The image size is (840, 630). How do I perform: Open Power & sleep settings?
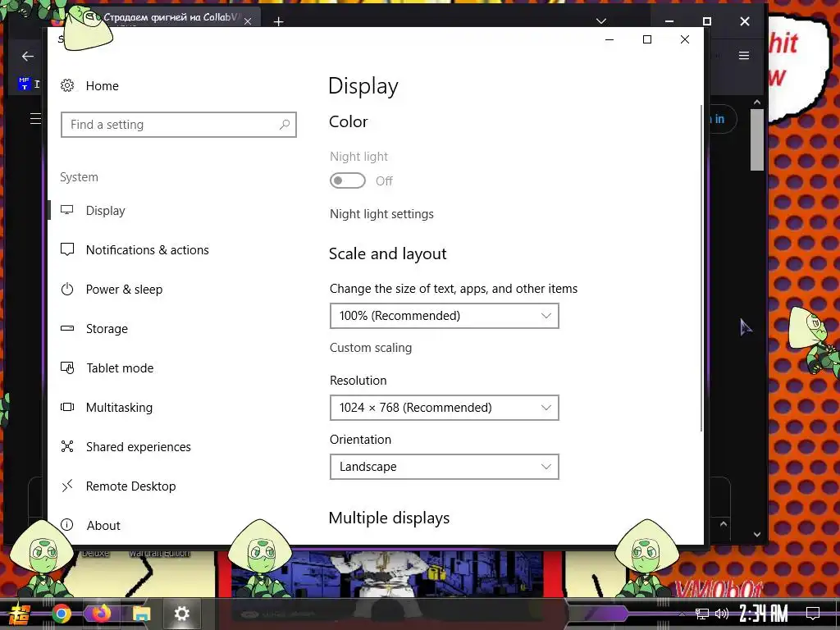(x=125, y=290)
